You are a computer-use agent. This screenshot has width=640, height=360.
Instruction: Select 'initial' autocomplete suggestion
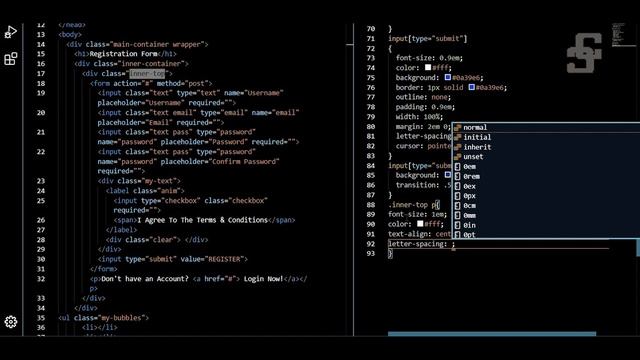(546, 137)
